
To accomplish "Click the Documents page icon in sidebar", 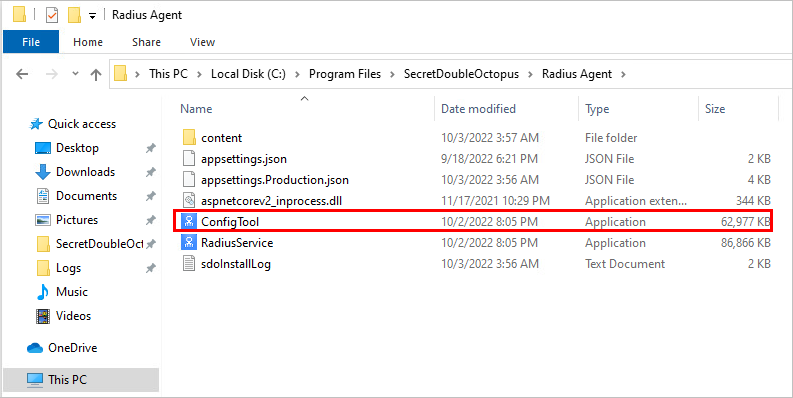I will click(x=43, y=196).
